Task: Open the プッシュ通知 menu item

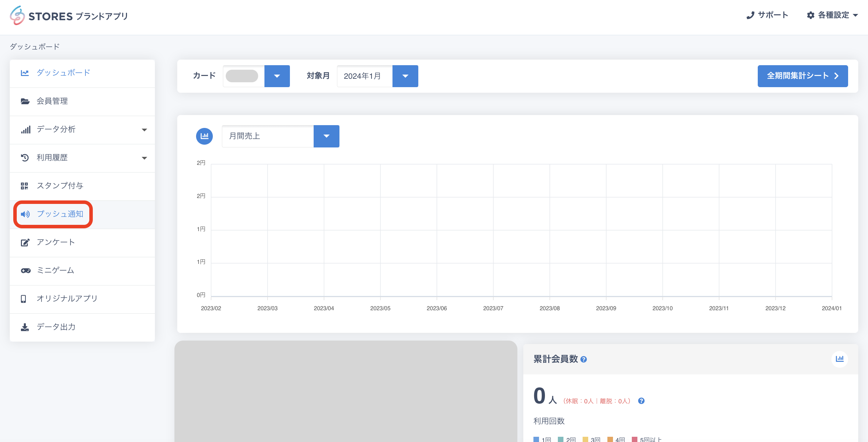Action: tap(82, 214)
